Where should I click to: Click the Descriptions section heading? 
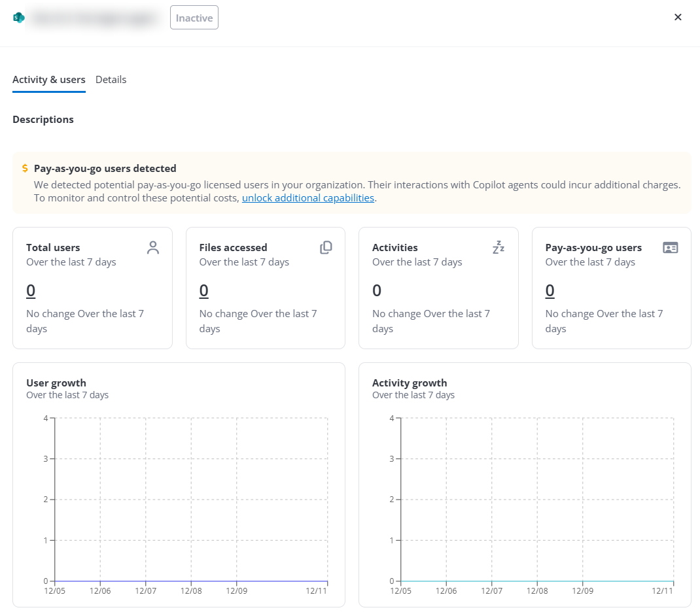click(x=43, y=120)
